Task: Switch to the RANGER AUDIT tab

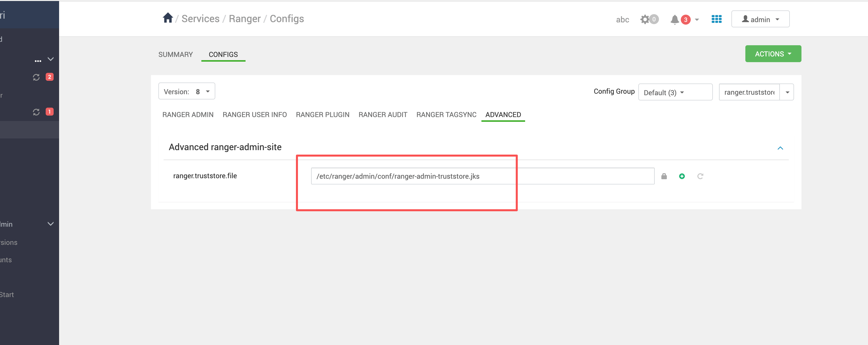Action: coord(383,115)
